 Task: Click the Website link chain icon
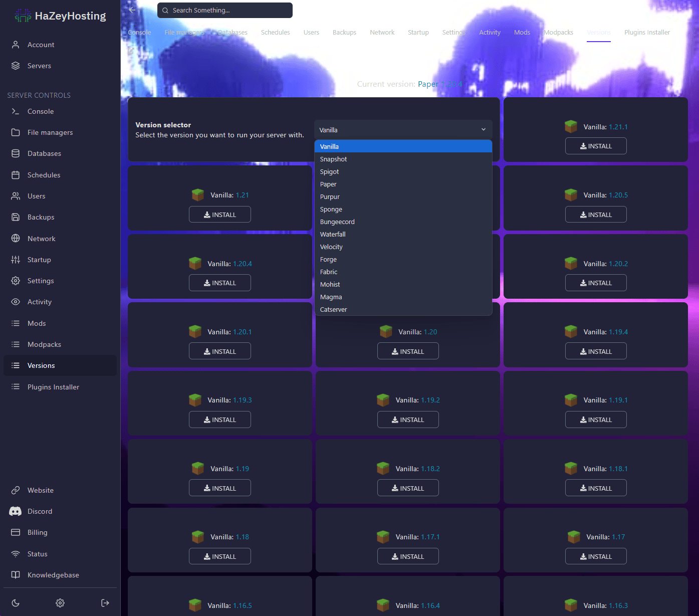(x=16, y=490)
